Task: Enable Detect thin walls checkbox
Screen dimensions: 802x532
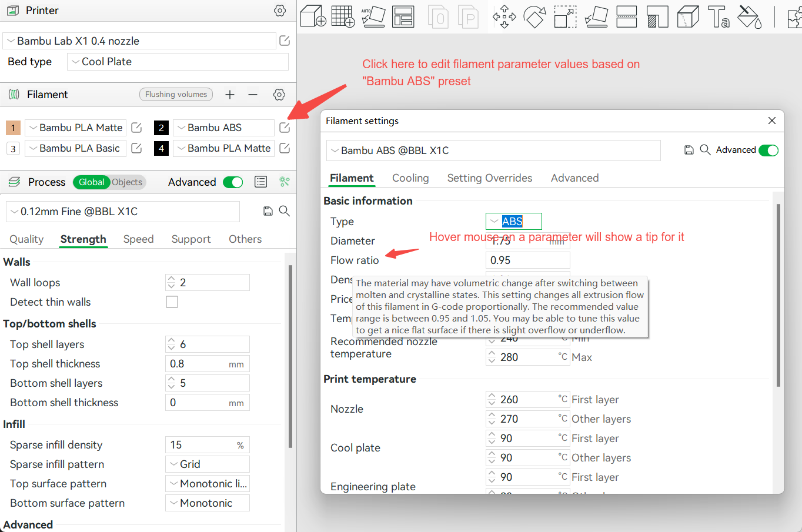Action: [172, 302]
